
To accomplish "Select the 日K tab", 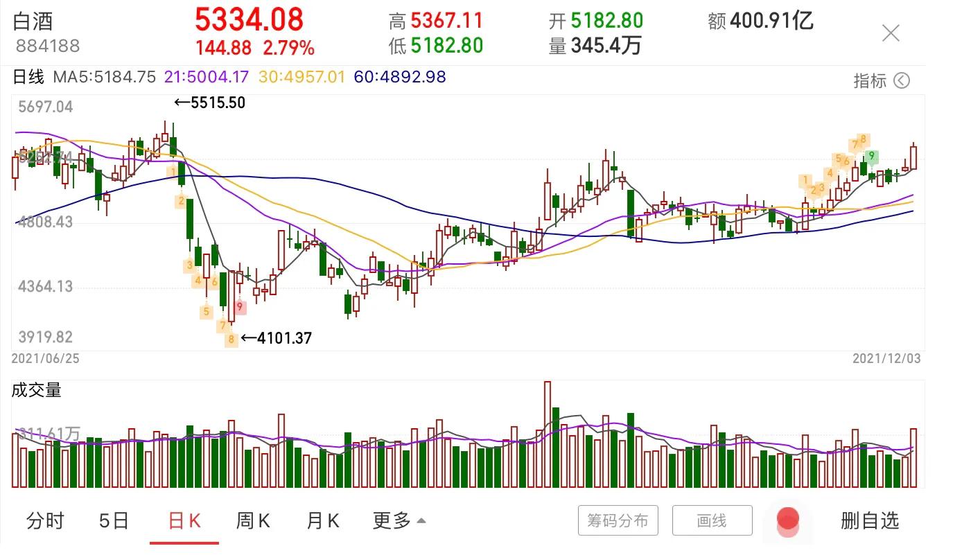I will point(184,520).
